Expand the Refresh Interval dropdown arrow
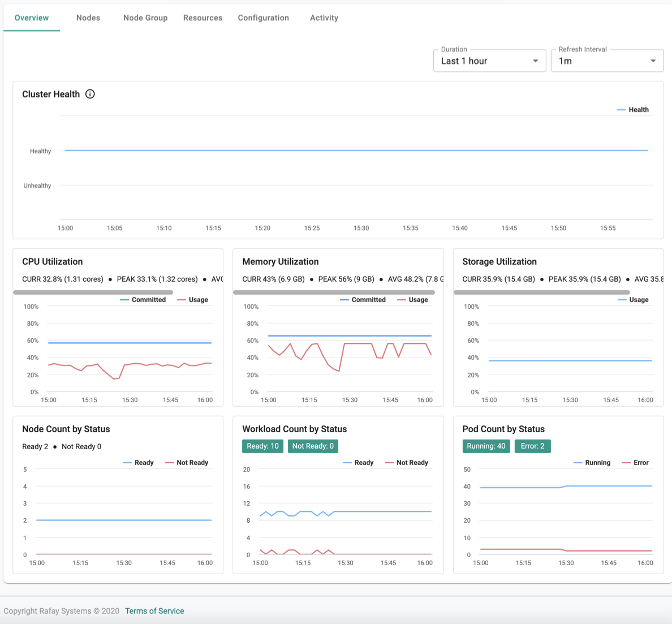 tap(653, 61)
